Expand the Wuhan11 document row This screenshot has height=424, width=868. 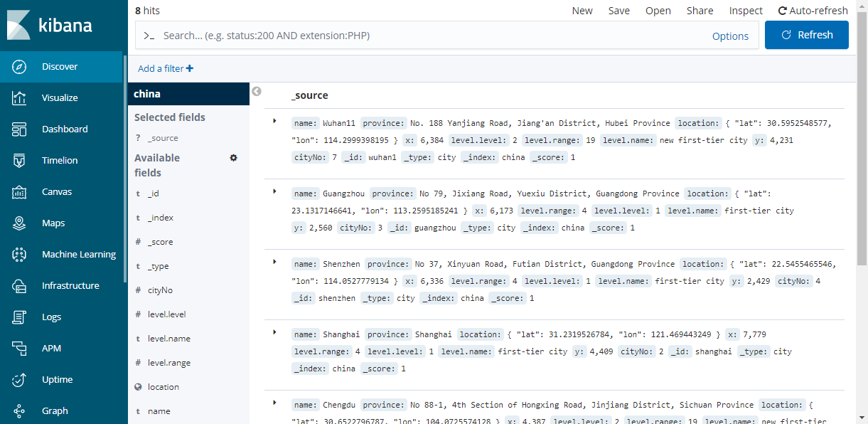(274, 121)
